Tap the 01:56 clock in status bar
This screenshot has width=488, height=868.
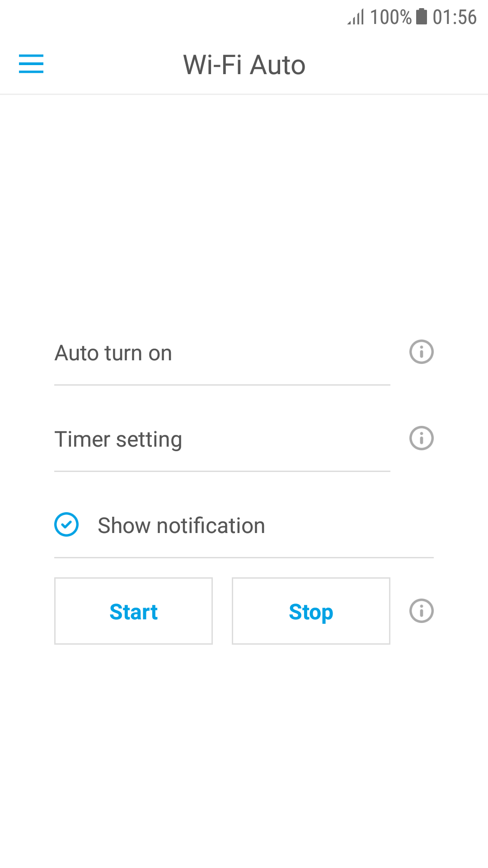pos(454,17)
